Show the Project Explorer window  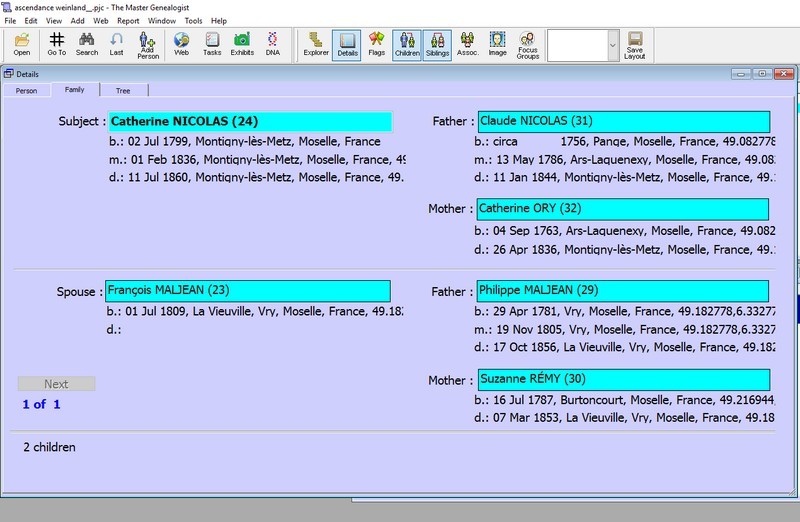316,44
